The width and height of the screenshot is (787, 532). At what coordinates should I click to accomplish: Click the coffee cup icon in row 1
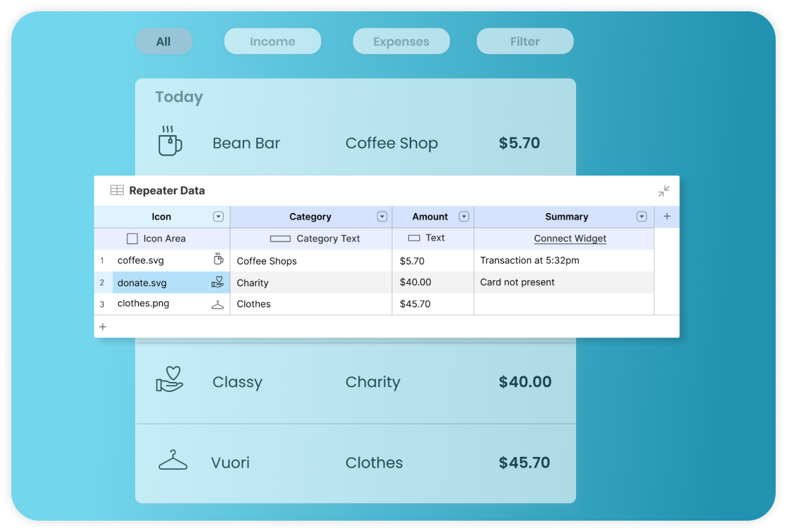(218, 259)
